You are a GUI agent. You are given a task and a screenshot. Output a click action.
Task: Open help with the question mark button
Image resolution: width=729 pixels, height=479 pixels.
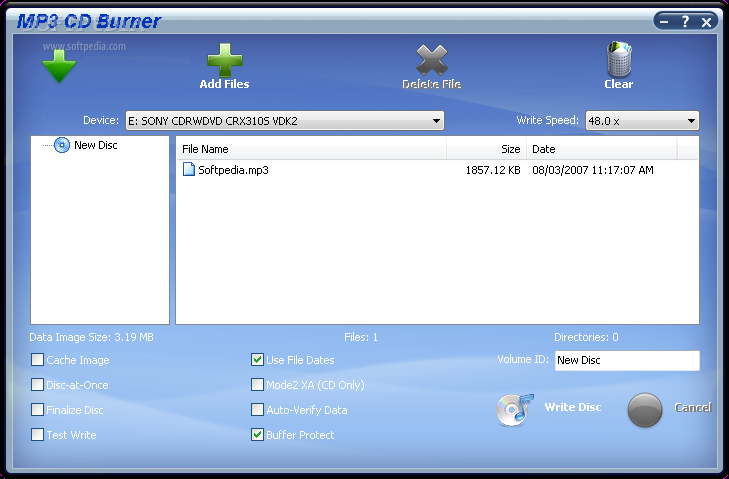[685, 21]
